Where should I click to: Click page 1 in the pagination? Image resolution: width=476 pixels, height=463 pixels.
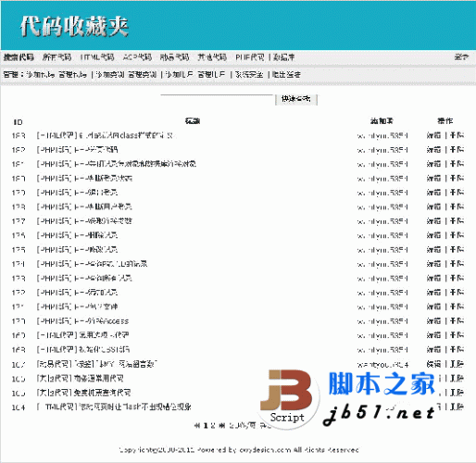[x=206, y=426]
